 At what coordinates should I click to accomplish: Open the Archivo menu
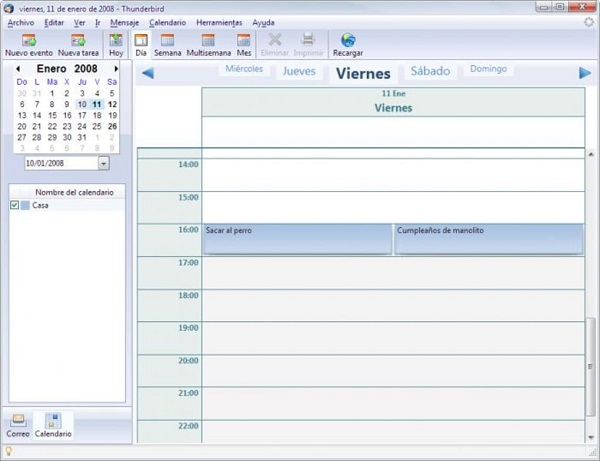coord(21,23)
